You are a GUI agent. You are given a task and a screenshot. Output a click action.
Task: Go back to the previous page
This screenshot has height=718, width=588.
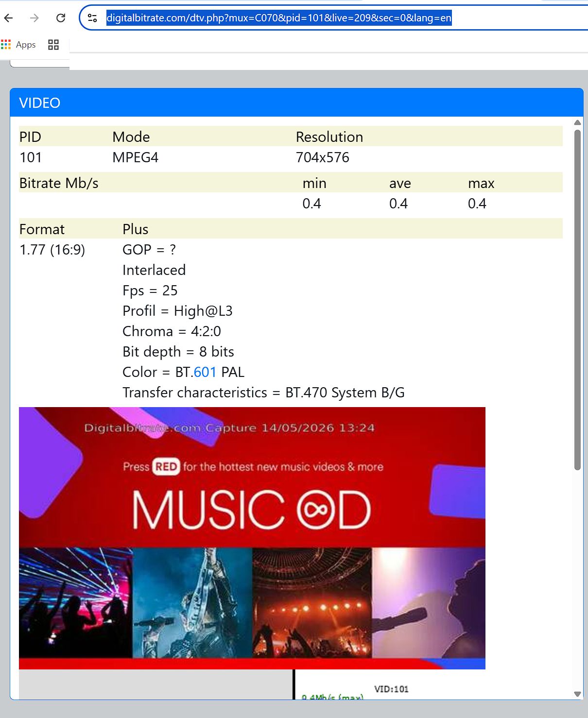click(x=8, y=18)
